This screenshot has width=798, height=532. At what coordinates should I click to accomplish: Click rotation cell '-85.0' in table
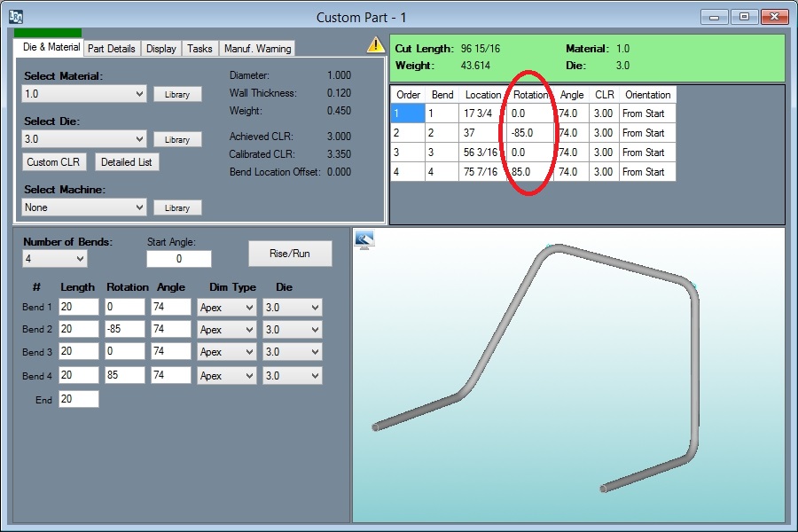(530, 133)
